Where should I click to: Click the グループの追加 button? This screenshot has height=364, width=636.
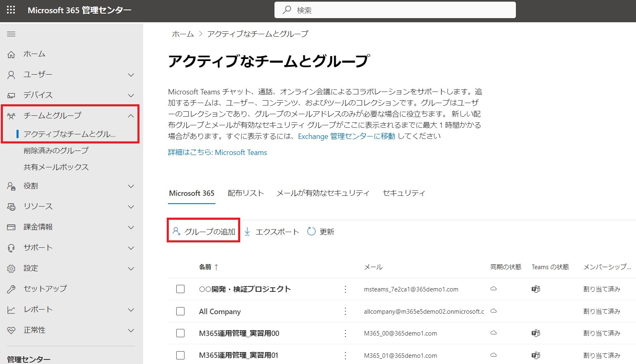coord(204,231)
